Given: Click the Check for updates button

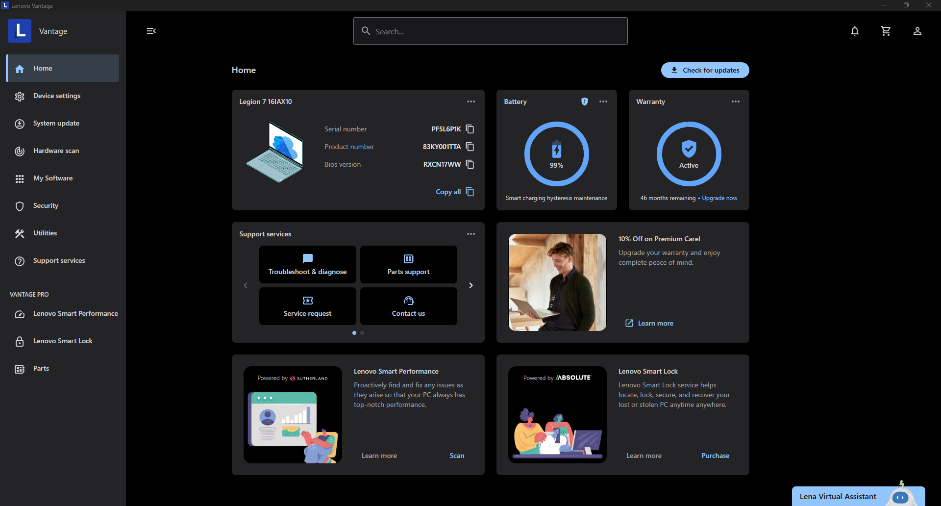Looking at the screenshot, I should pyautogui.click(x=705, y=70).
